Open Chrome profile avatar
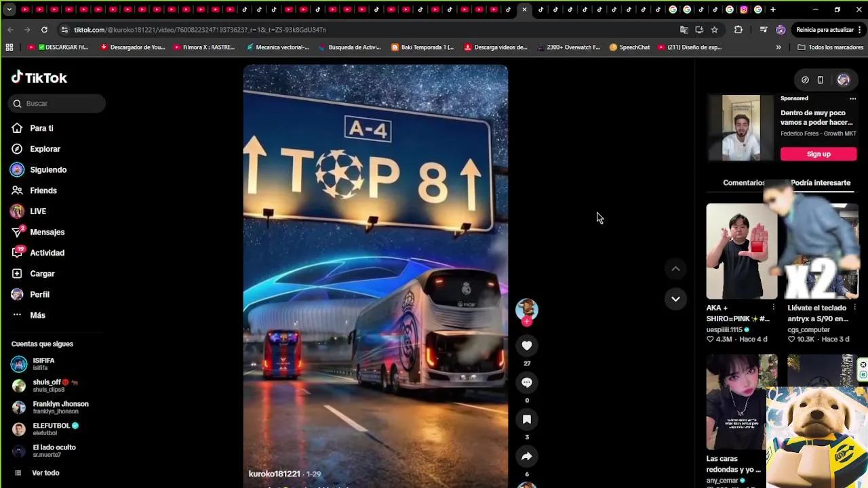 point(781,30)
